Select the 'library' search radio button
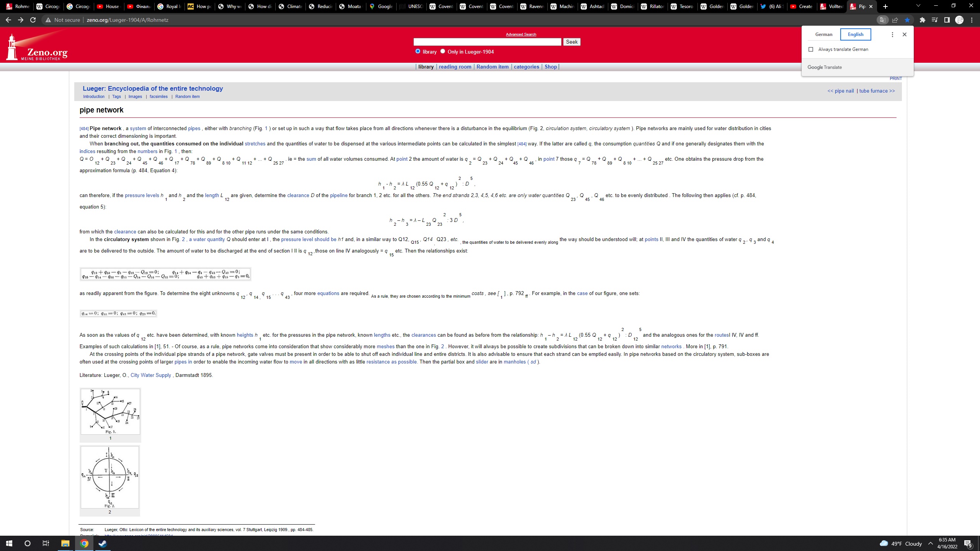Image resolution: width=980 pixels, height=551 pixels. tap(418, 51)
